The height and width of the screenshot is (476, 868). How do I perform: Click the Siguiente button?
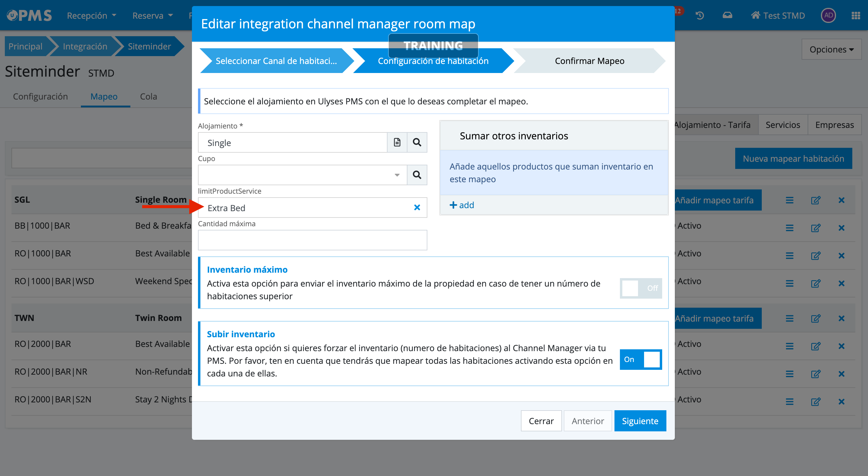640,421
